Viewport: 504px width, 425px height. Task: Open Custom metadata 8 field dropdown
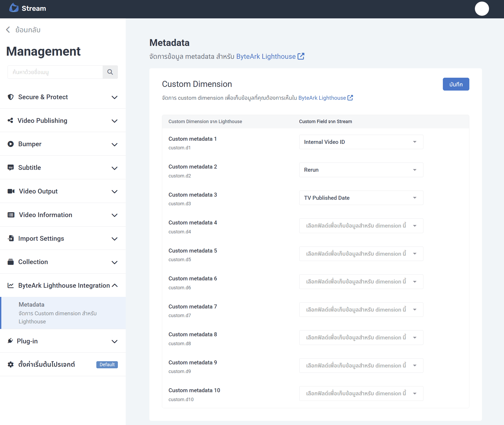tap(361, 338)
